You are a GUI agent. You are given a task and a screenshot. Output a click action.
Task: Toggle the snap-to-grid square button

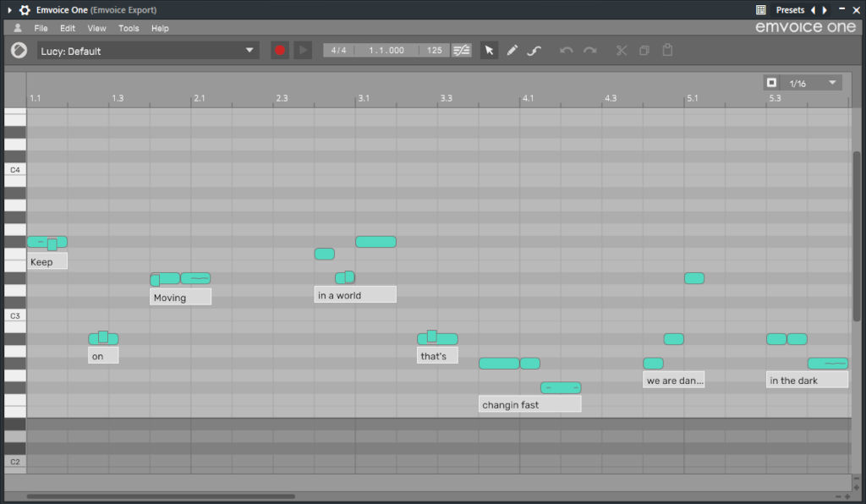click(x=771, y=83)
